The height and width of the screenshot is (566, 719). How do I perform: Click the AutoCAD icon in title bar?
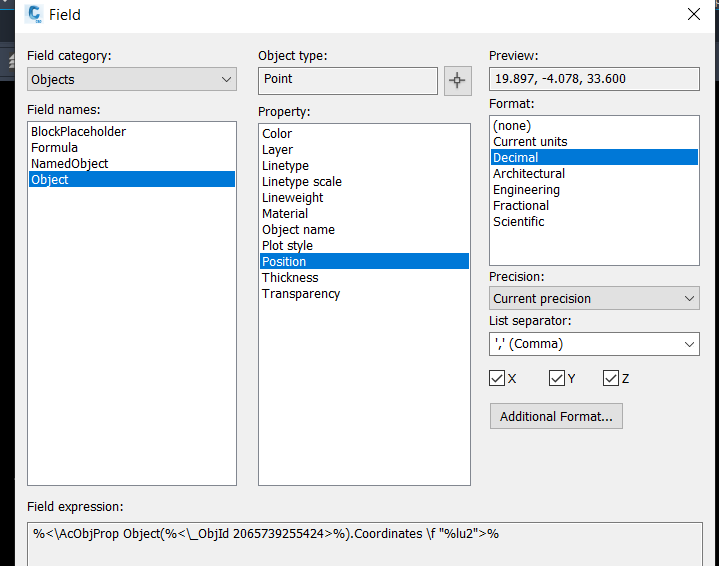(x=34, y=15)
